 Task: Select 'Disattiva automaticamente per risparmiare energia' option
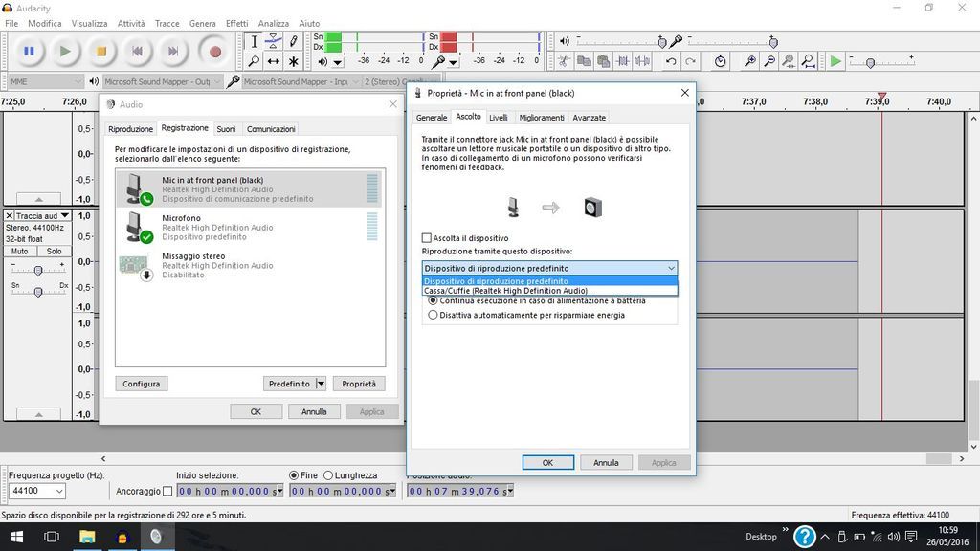(434, 315)
